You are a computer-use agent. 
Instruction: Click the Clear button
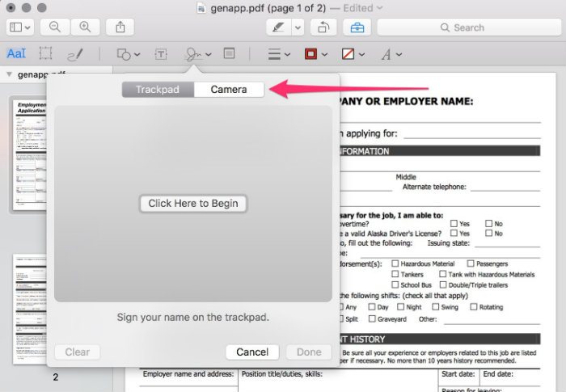coord(78,352)
